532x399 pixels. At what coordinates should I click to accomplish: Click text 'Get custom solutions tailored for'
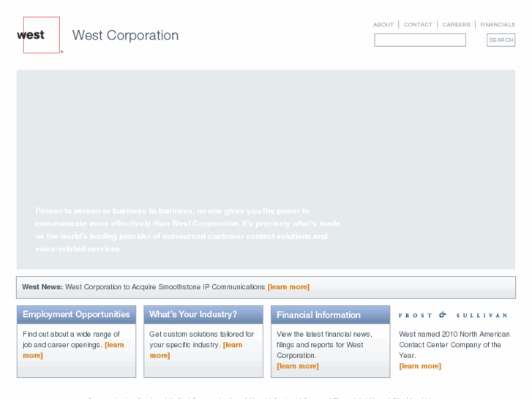(201, 334)
